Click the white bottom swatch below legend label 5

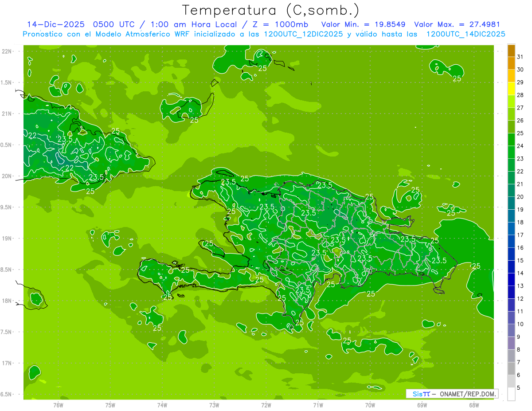click(x=511, y=394)
